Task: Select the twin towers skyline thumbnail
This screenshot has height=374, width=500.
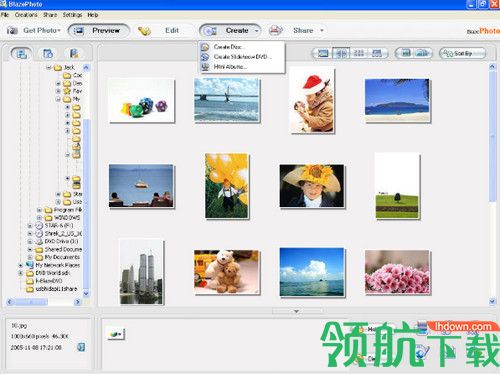Action: (x=142, y=272)
